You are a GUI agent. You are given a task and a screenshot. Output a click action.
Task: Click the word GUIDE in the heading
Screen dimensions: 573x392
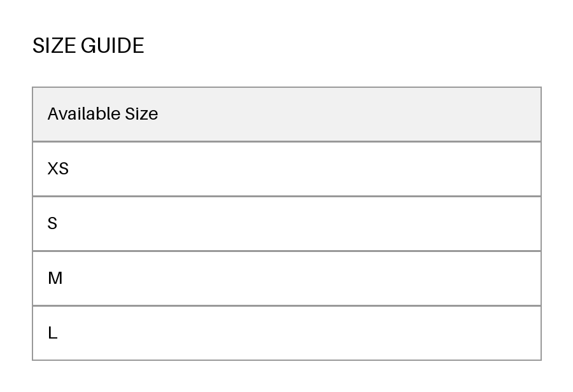pyautogui.click(x=113, y=46)
